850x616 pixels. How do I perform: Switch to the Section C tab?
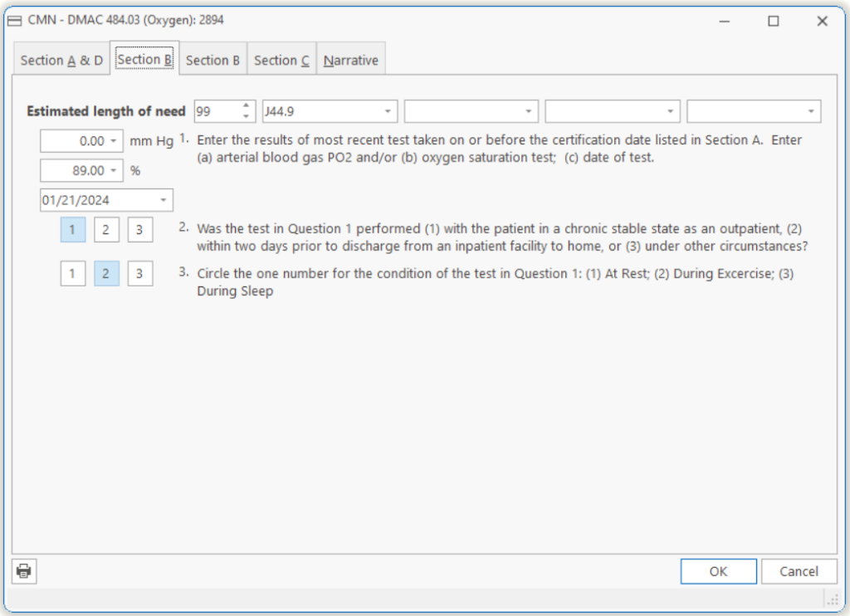click(281, 61)
